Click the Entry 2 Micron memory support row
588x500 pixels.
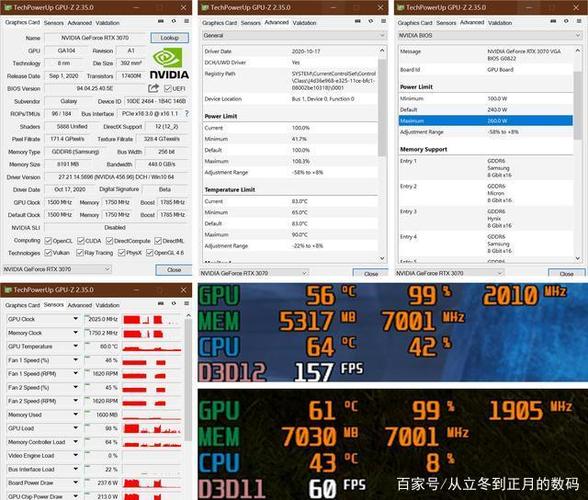pos(486,193)
